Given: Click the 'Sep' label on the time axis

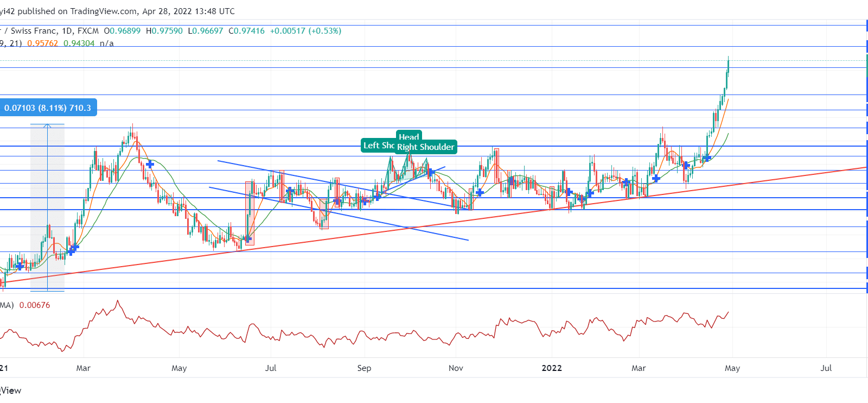Looking at the screenshot, I should point(364,368).
